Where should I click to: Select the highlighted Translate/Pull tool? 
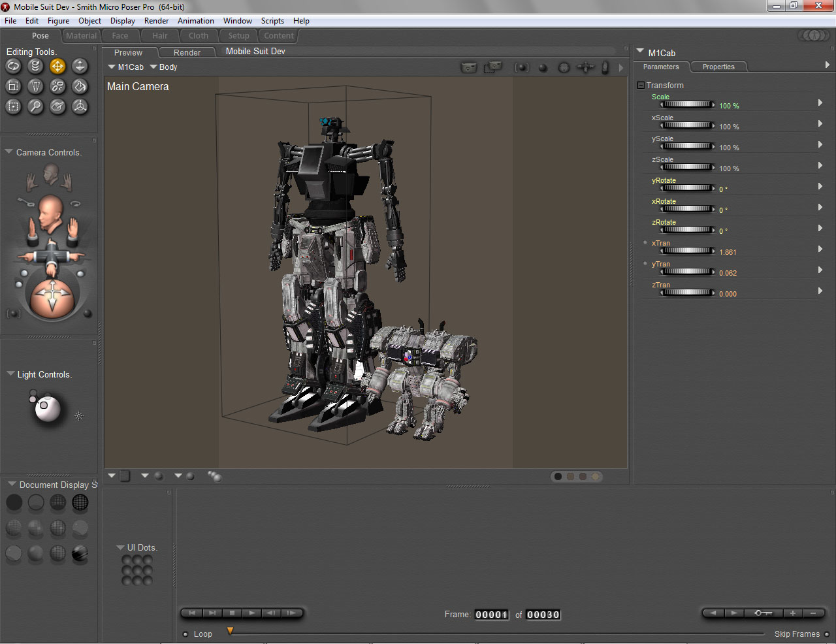click(58, 66)
